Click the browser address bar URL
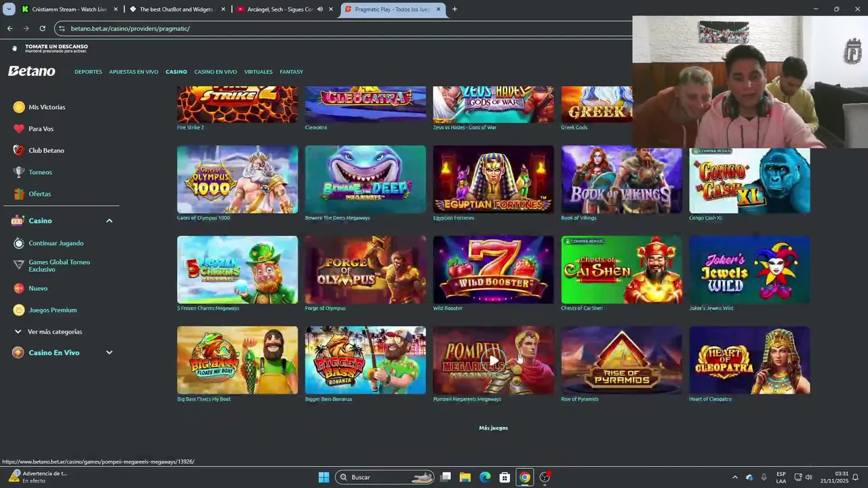The width and height of the screenshot is (868, 488). tap(130, 28)
